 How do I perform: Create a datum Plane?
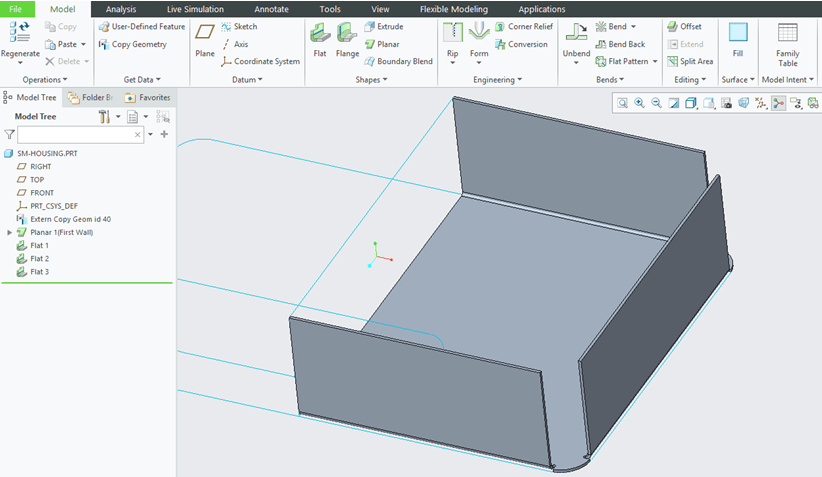tap(205, 41)
